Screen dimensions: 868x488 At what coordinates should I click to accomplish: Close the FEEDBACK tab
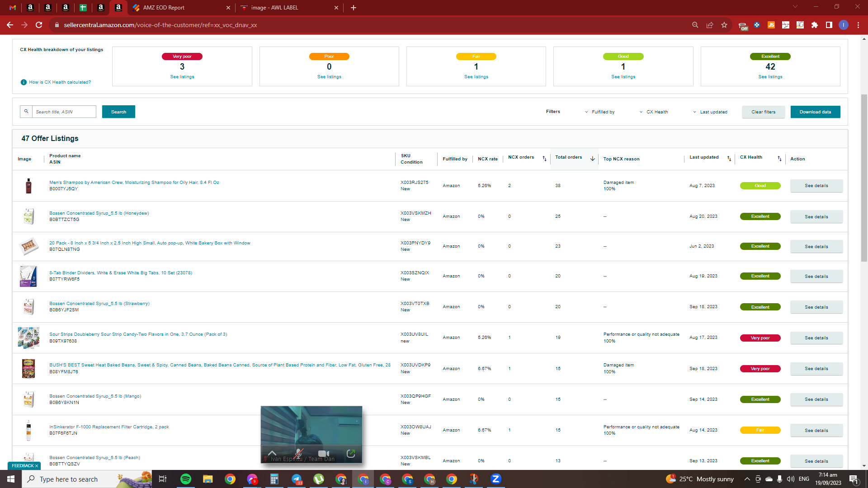[37, 466]
